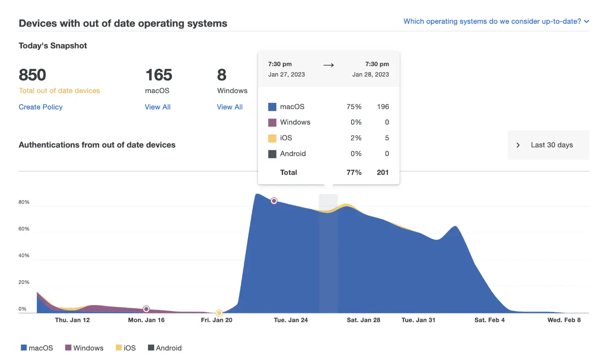
Task: Click the Windows purple legend swatch
Action: [68, 348]
